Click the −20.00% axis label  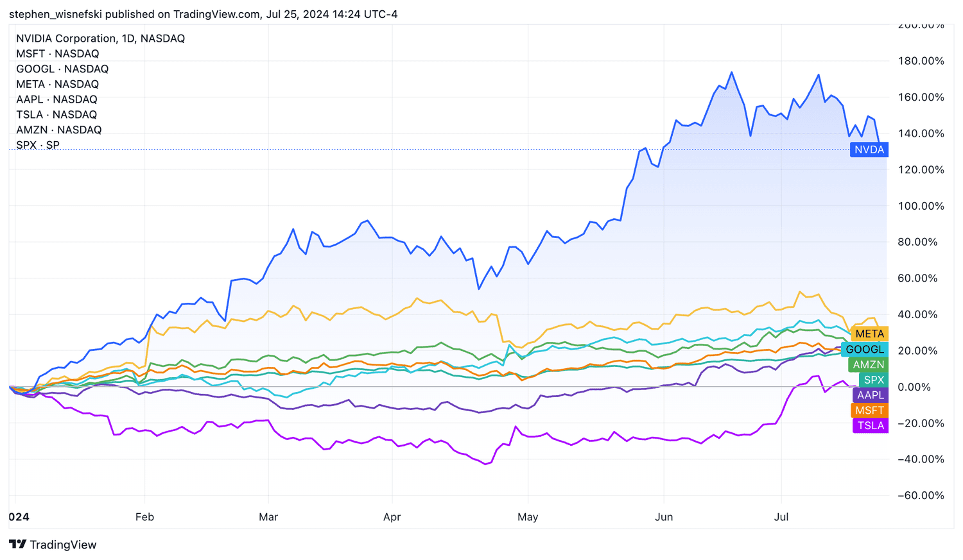[921, 423]
